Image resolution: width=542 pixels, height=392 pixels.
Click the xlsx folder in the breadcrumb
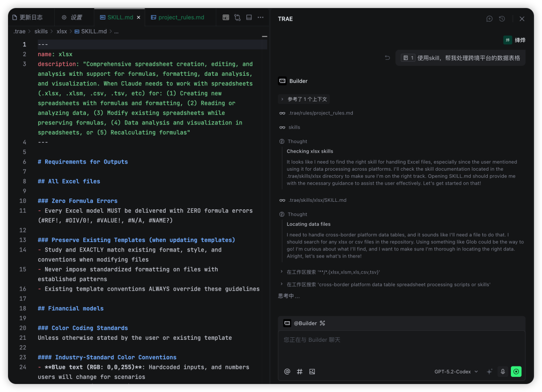point(62,31)
